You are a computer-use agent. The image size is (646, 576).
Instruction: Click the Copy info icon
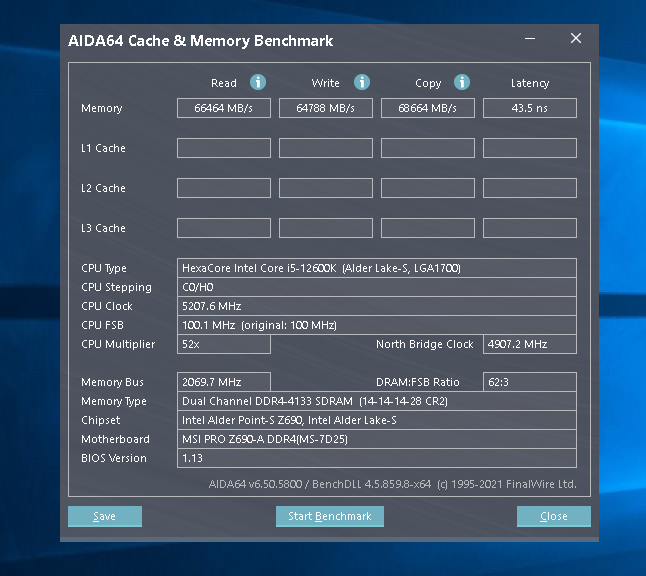coord(462,82)
